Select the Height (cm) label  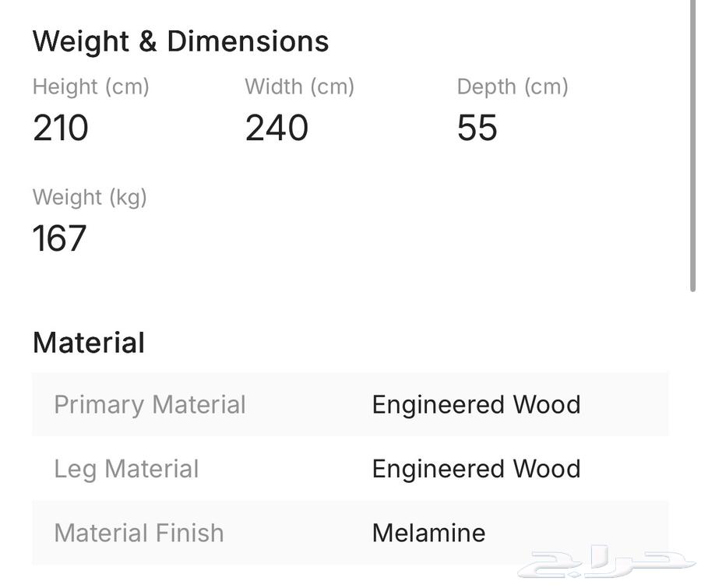coord(90,86)
